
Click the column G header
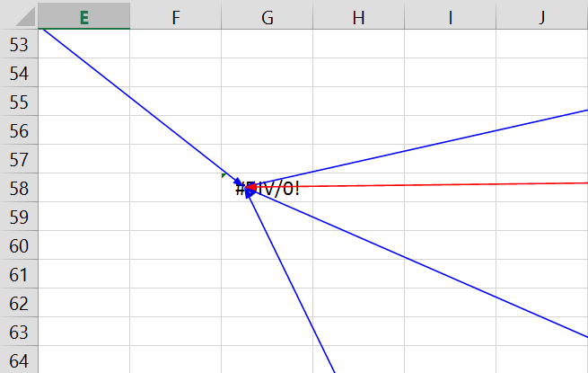point(267,16)
